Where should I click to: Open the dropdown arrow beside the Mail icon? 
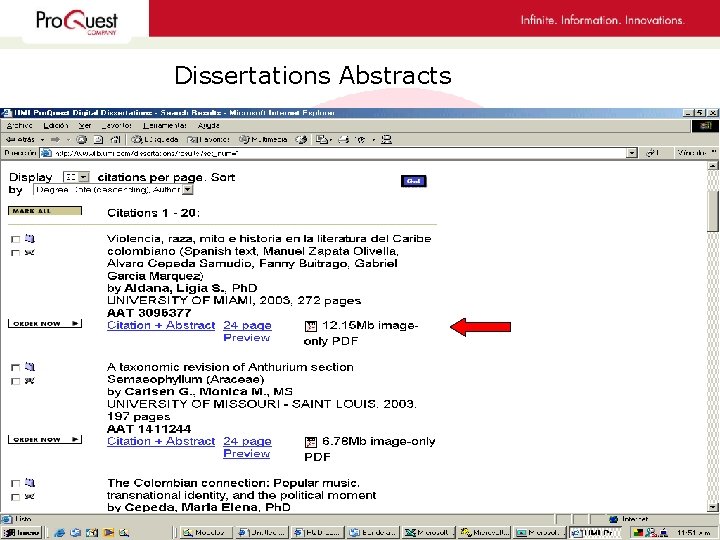(331, 139)
